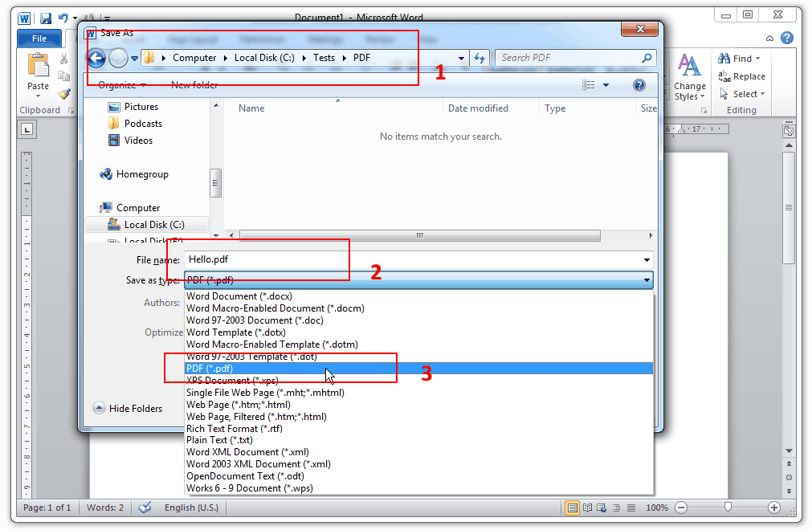Open the File tab in Word
Viewport: 812px width, 530px height.
[x=39, y=39]
